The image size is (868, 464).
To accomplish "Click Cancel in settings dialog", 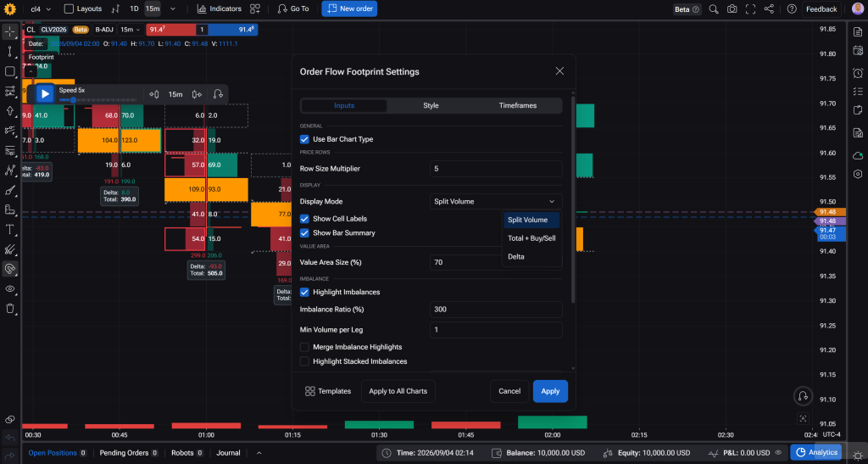I will (x=509, y=391).
